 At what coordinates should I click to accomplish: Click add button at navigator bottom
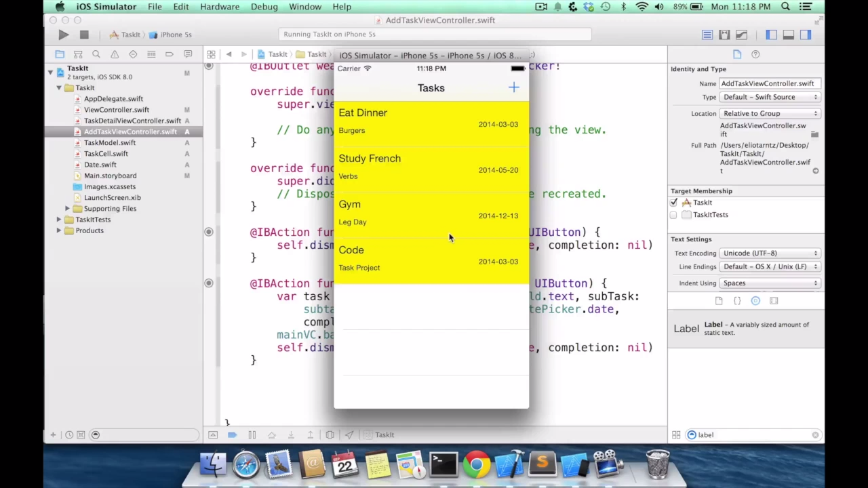pyautogui.click(x=53, y=435)
